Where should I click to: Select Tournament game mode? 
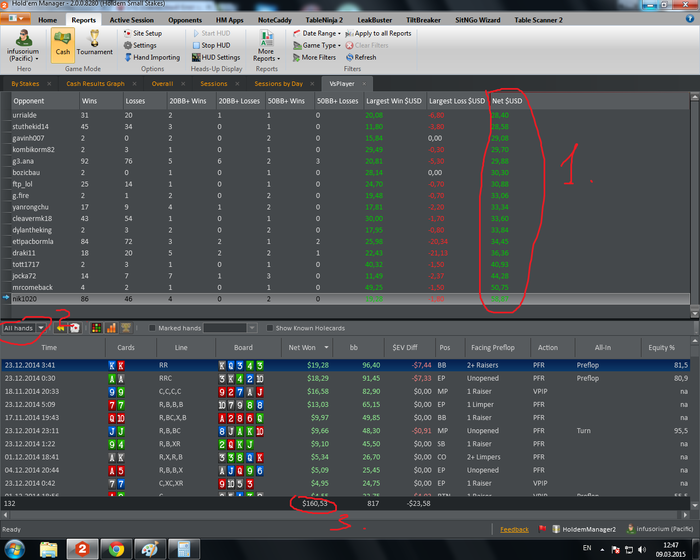[x=94, y=43]
